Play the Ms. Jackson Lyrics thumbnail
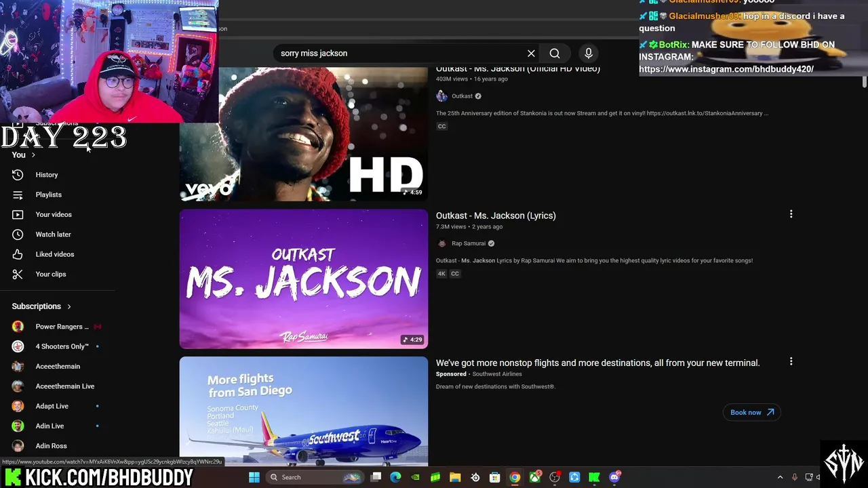The height and width of the screenshot is (488, 868). [x=304, y=279]
